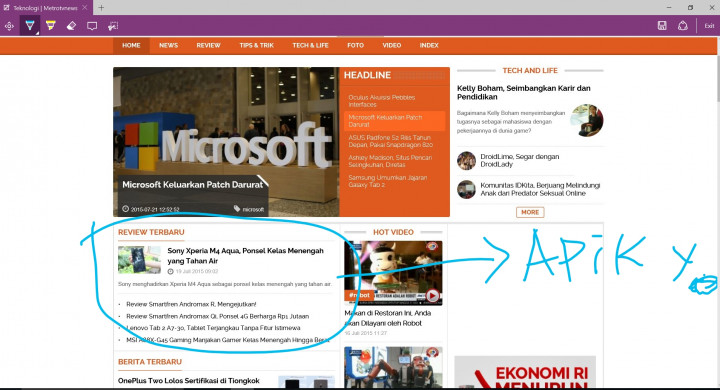The image size is (720, 390).
Task: Open Makan di Restoran Ini video title
Action: pos(388,318)
